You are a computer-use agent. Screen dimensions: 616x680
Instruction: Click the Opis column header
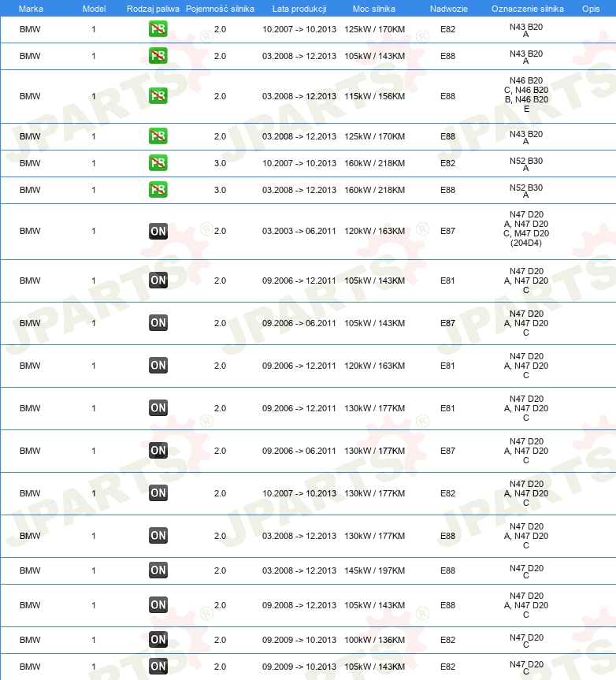(591, 9)
